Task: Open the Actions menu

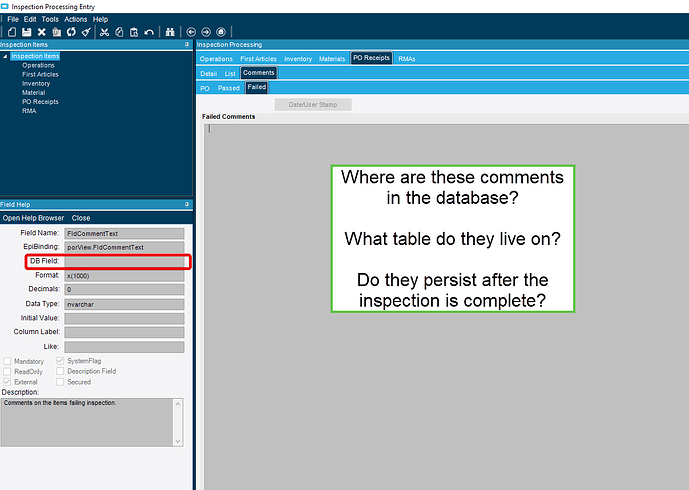Action: [76, 19]
